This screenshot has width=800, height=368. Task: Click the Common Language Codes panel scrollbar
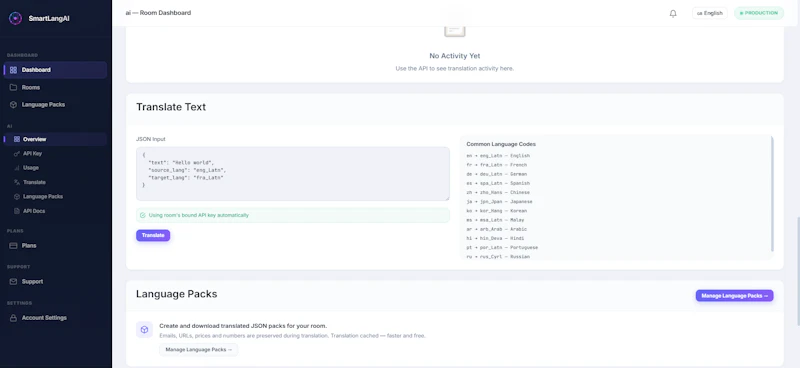(x=772, y=194)
